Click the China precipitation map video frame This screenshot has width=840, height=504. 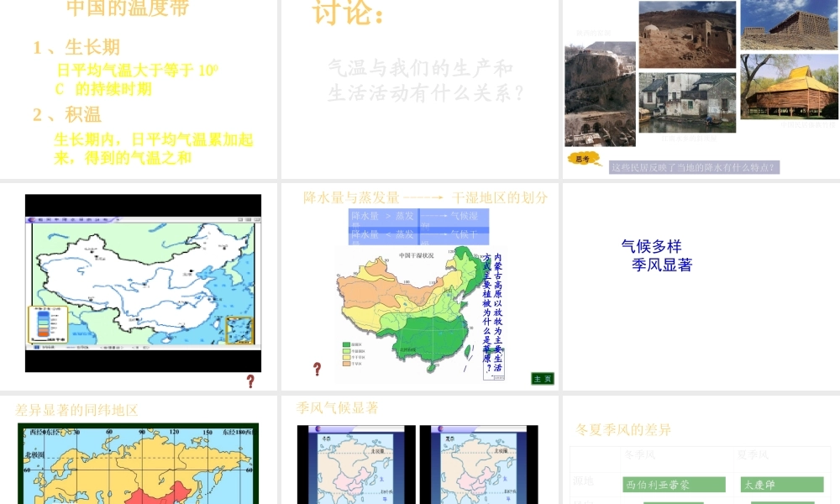(143, 283)
